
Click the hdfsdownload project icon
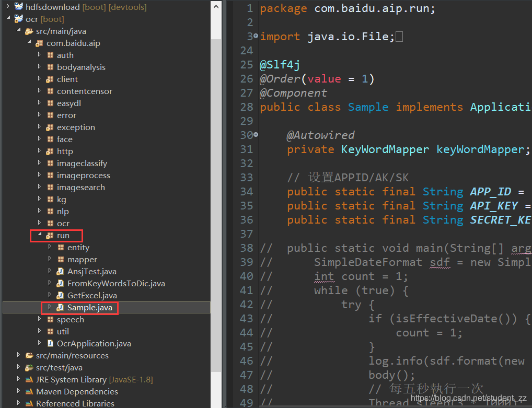19,6
